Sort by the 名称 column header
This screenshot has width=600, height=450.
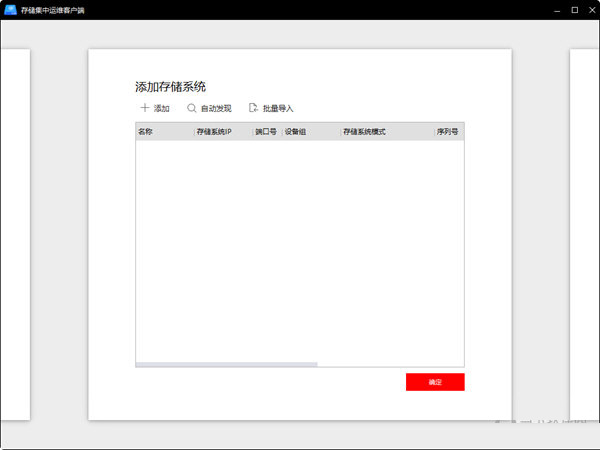tap(145, 132)
